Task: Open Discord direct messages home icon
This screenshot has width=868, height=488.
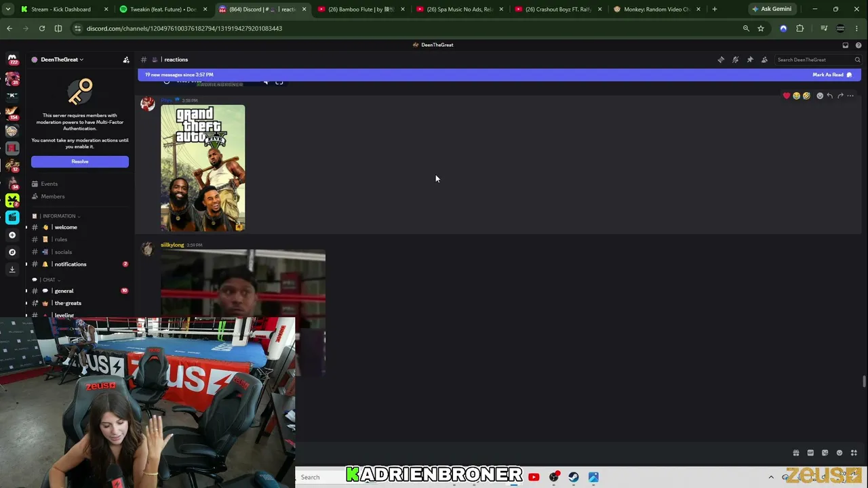Action: coord(12,60)
